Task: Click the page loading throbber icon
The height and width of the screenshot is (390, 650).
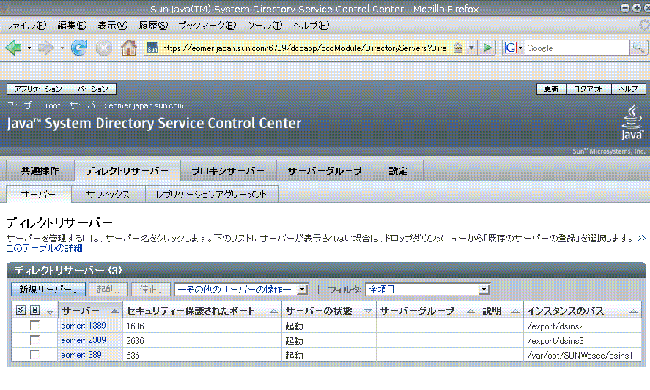Action: 644,25
